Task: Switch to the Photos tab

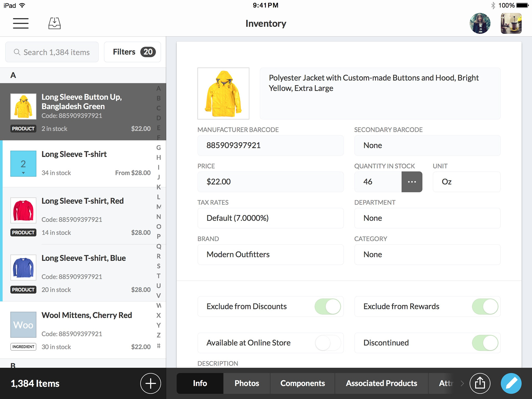Action: [247, 383]
